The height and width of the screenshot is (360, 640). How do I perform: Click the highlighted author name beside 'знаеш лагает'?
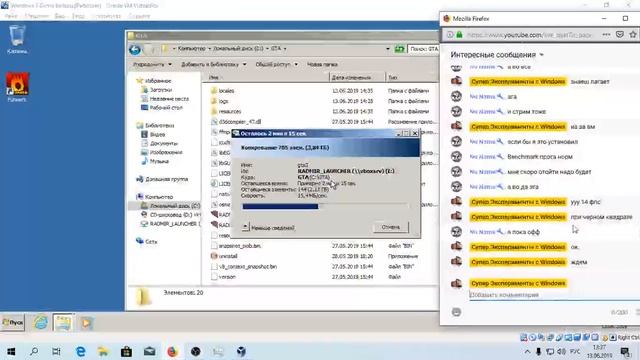pos(518,82)
